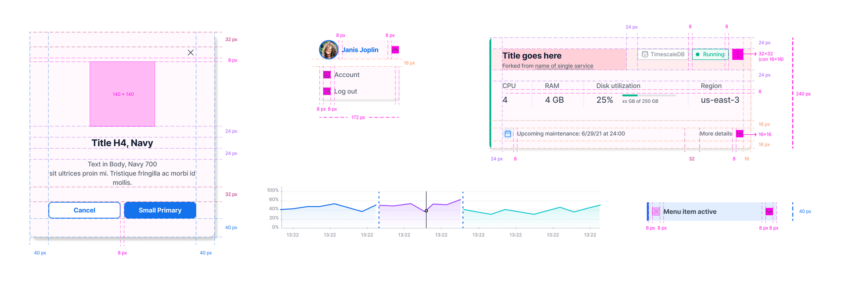The height and width of the screenshot is (289, 868).
Task: Expand the active menu item chevron
Action: [x=769, y=211]
